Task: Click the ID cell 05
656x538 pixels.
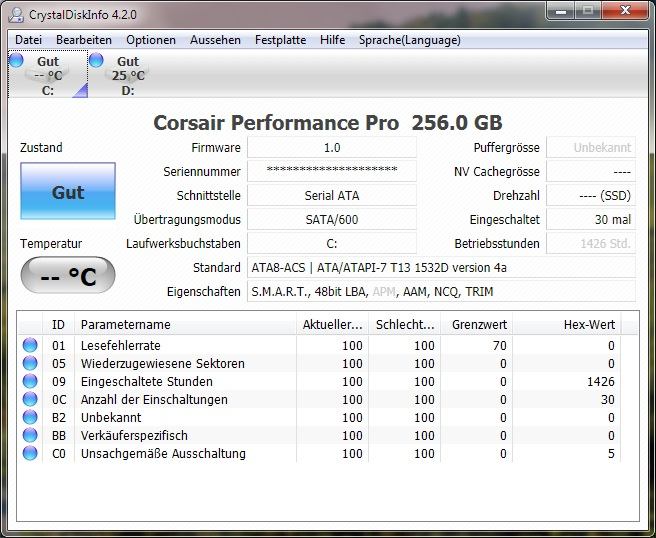Action: (x=59, y=364)
